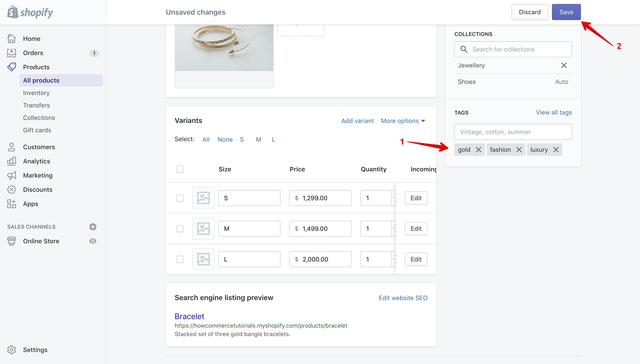Click the search magnifier in collections field
This screenshot has height=364, width=640.
(464, 49)
